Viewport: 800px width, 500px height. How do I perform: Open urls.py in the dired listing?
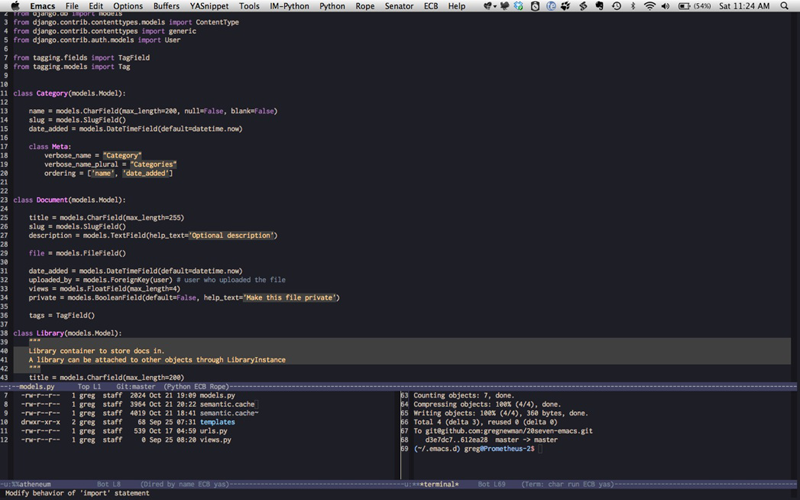pos(215,431)
